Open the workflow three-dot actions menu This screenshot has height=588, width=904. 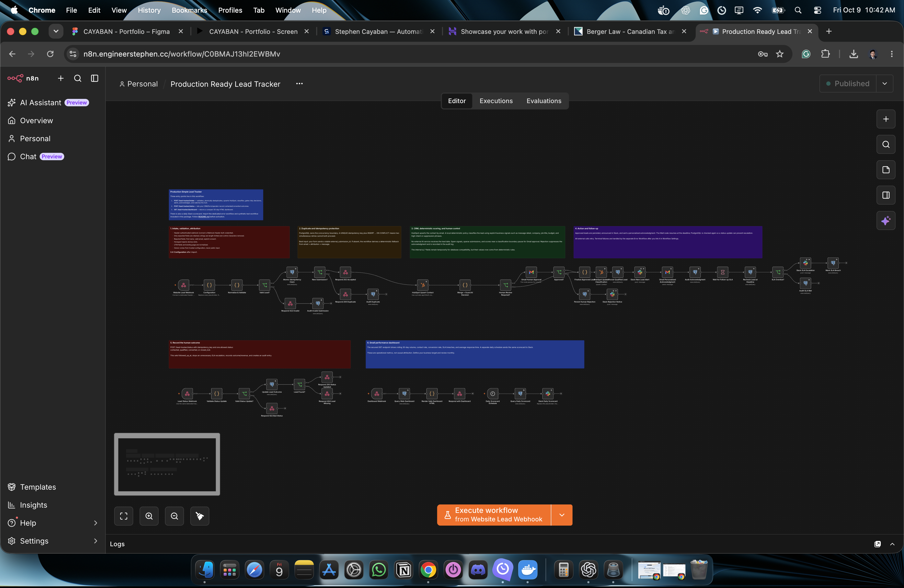point(299,84)
